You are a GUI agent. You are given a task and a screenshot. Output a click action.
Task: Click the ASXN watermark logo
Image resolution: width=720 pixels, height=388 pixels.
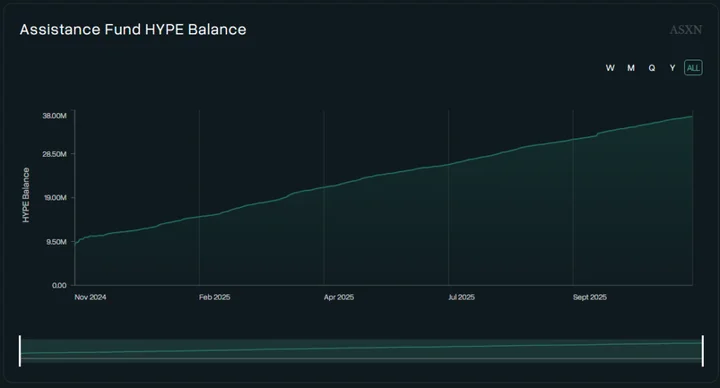click(686, 30)
